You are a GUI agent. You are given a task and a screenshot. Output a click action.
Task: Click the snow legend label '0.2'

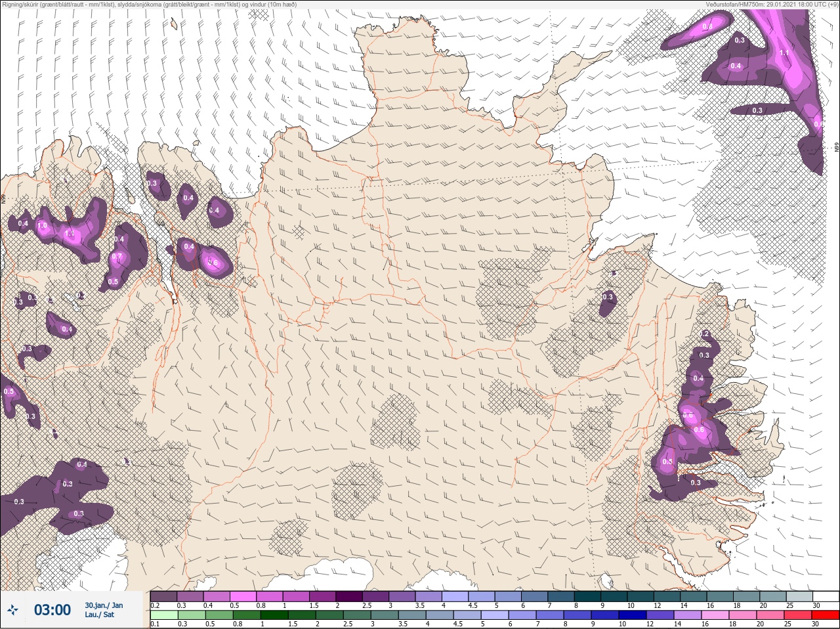pos(155,605)
